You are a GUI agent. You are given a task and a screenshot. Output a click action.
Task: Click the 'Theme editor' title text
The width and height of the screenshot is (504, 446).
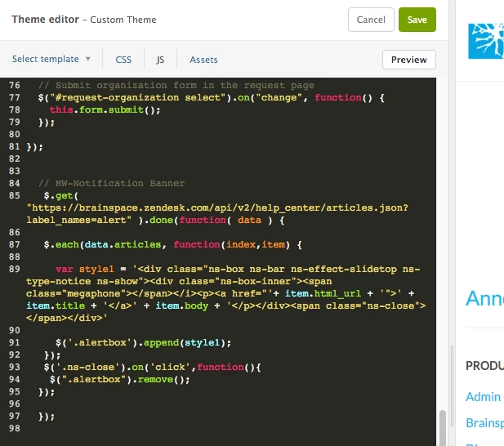coord(45,20)
